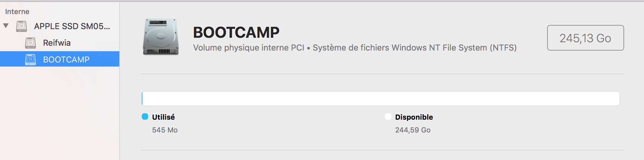644x160 pixels.
Task: Click the BOOTCAMP sidebar volume icon
Action: pos(30,60)
